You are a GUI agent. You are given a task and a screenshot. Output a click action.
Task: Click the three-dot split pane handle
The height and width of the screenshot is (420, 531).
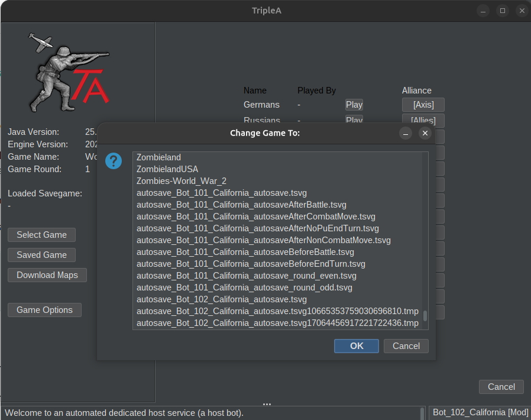pyautogui.click(x=267, y=404)
